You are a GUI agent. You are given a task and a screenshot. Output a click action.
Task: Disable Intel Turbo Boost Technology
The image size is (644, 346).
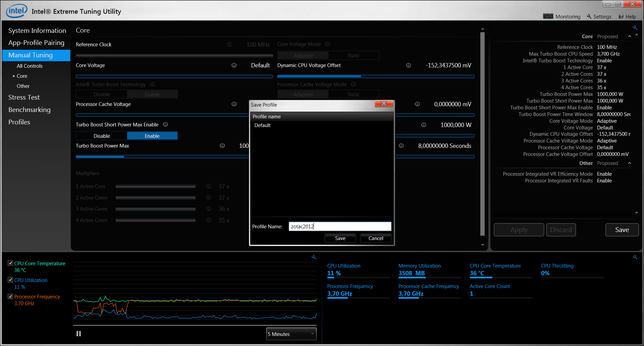click(102, 94)
